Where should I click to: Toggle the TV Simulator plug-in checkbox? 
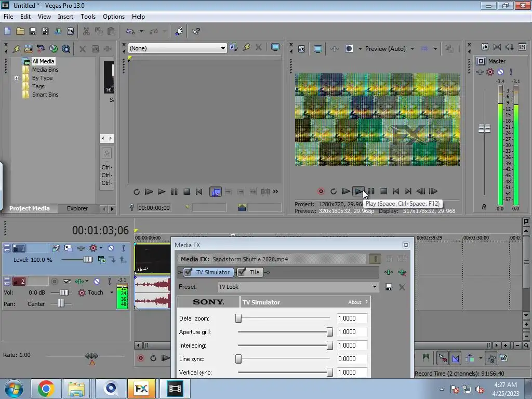coord(188,272)
